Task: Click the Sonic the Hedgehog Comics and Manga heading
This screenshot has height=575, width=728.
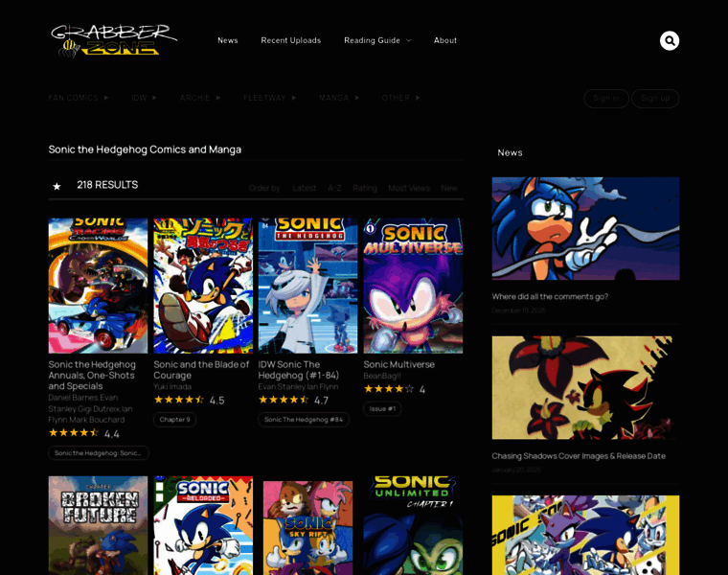Action: [145, 149]
